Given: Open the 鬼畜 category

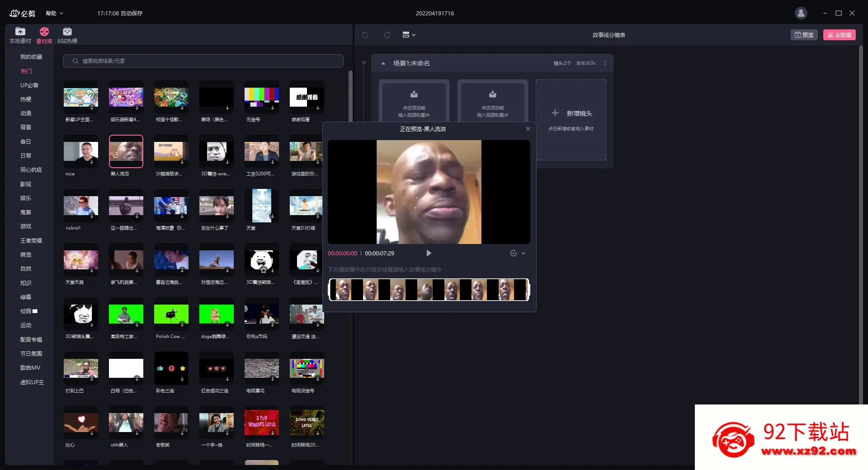Looking at the screenshot, I should tap(26, 212).
